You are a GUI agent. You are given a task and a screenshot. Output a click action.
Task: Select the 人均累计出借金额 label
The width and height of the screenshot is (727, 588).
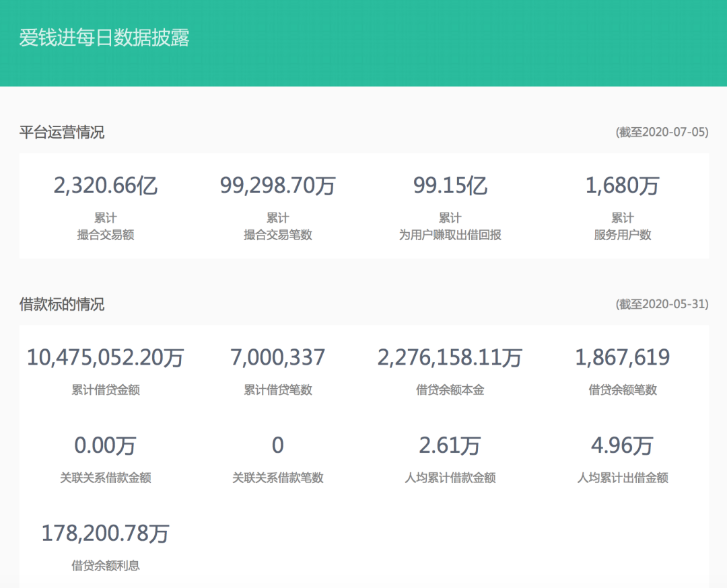622,478
